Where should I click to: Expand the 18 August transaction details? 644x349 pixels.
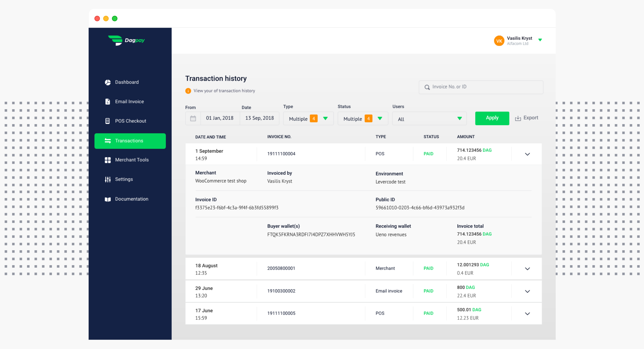click(x=527, y=269)
